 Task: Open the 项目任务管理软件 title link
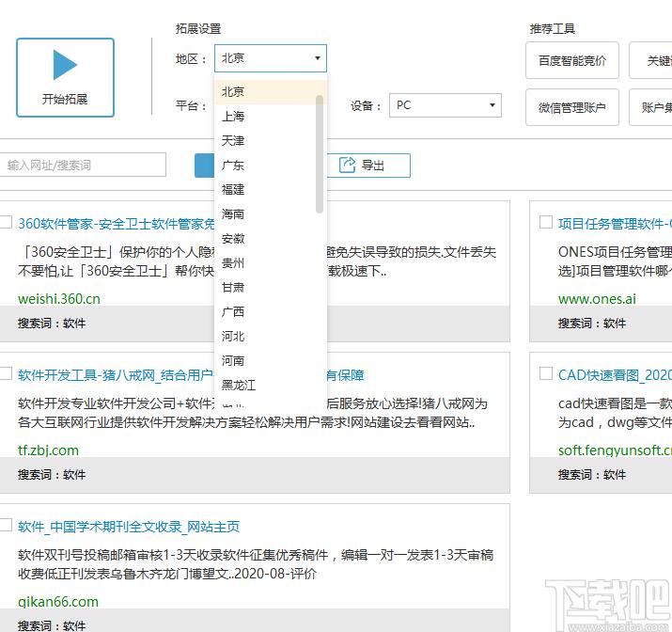(x=615, y=224)
